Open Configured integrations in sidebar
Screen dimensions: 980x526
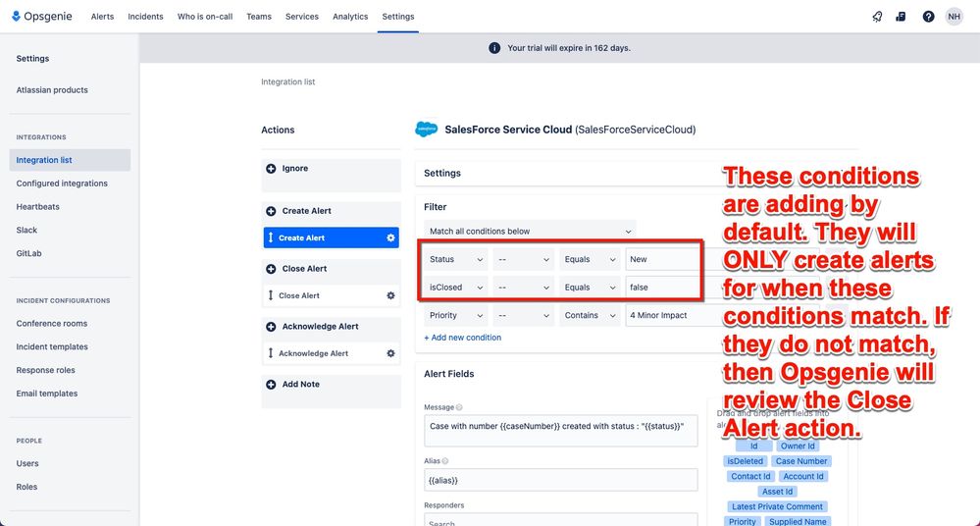tap(62, 184)
